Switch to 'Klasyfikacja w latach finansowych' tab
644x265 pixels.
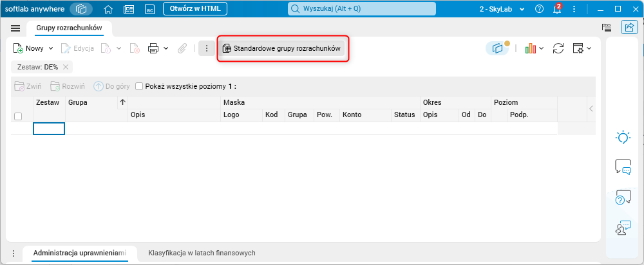pyautogui.click(x=202, y=253)
